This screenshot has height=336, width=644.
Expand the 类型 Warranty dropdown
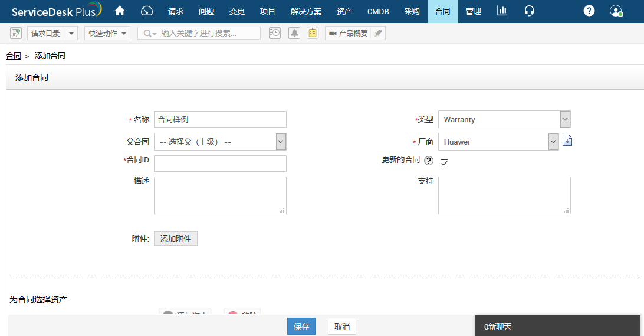pyautogui.click(x=565, y=119)
